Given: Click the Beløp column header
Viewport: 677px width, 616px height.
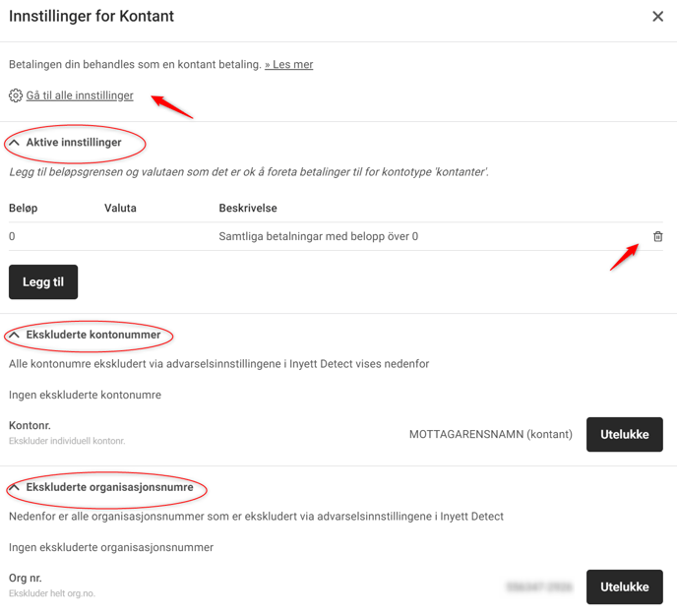Looking at the screenshot, I should tap(24, 208).
